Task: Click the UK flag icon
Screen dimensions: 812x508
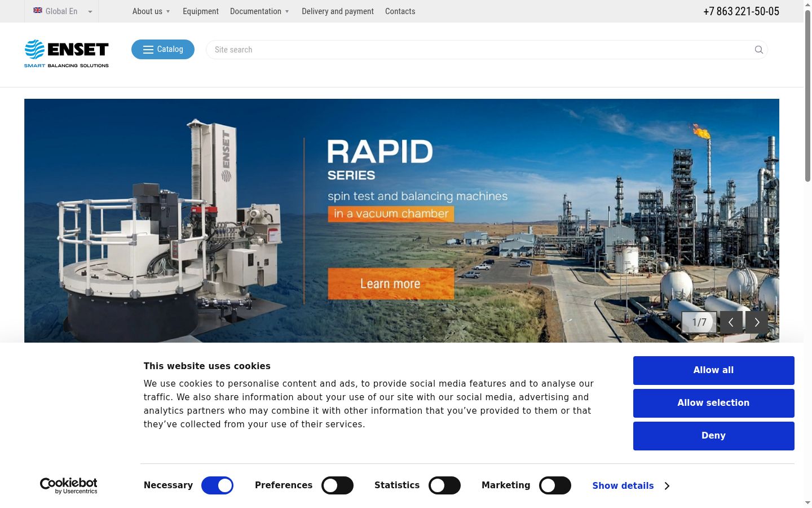Action: coord(38,10)
